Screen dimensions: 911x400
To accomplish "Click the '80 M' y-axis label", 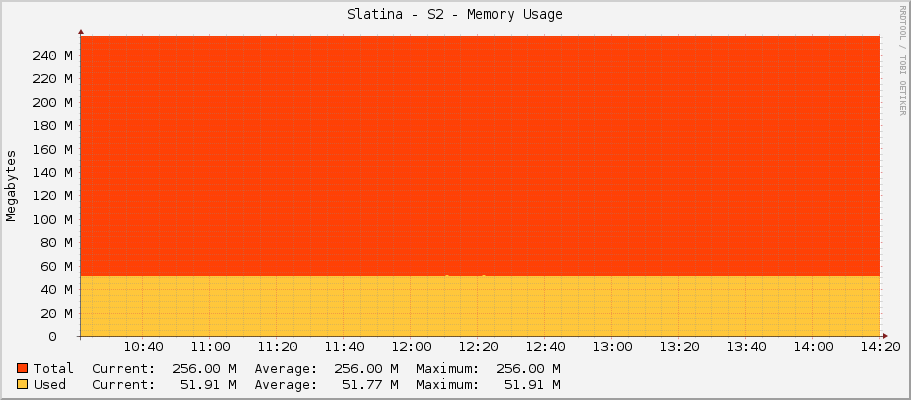I will pos(57,242).
